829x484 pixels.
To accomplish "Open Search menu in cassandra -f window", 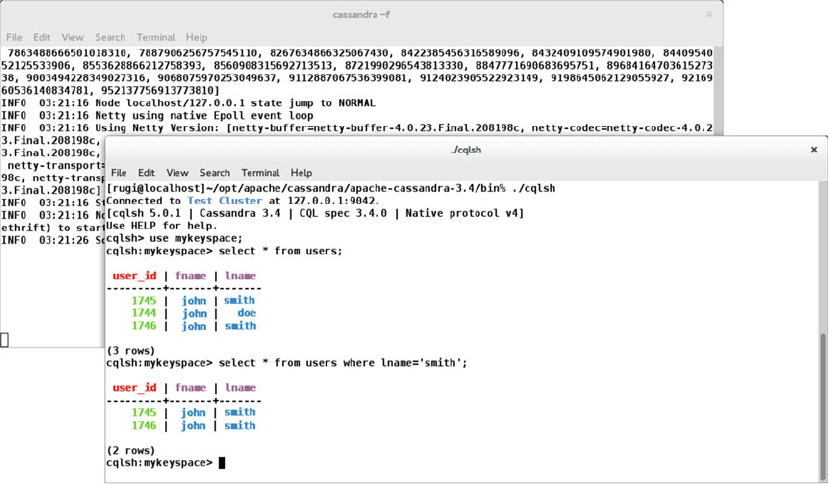I will tap(110, 38).
